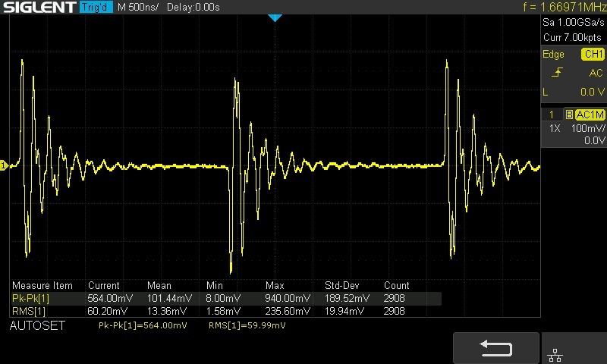
Task: Click the network LAN status icon
Action: click(x=555, y=355)
